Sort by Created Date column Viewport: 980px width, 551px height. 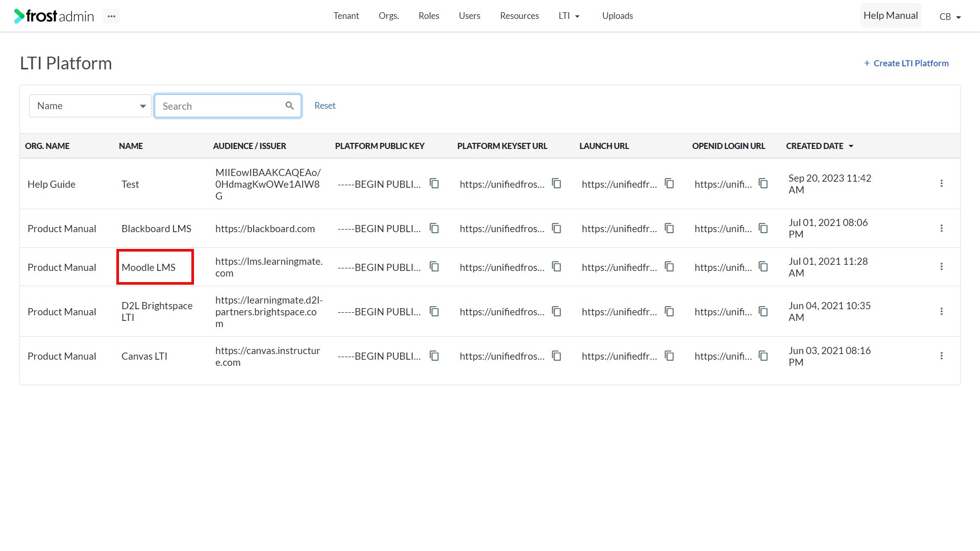[x=820, y=146]
